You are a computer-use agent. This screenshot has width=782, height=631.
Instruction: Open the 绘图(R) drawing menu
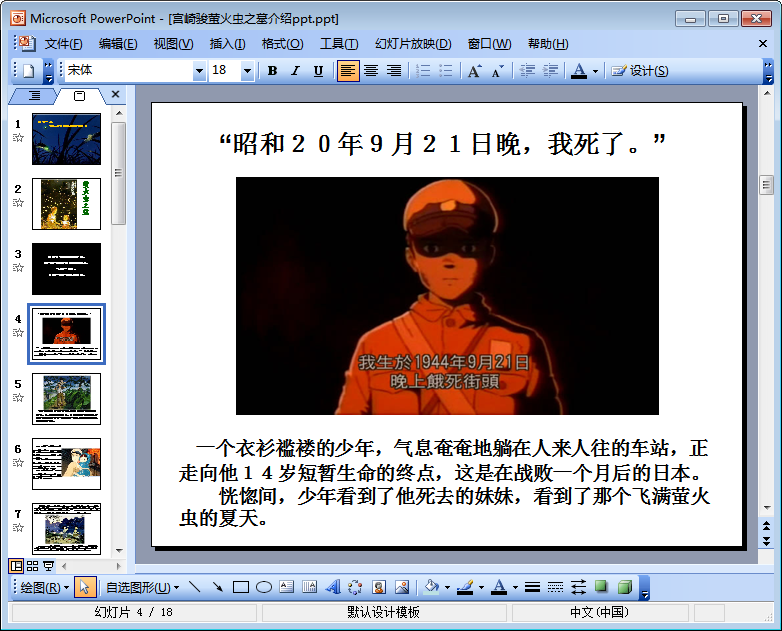(44, 588)
